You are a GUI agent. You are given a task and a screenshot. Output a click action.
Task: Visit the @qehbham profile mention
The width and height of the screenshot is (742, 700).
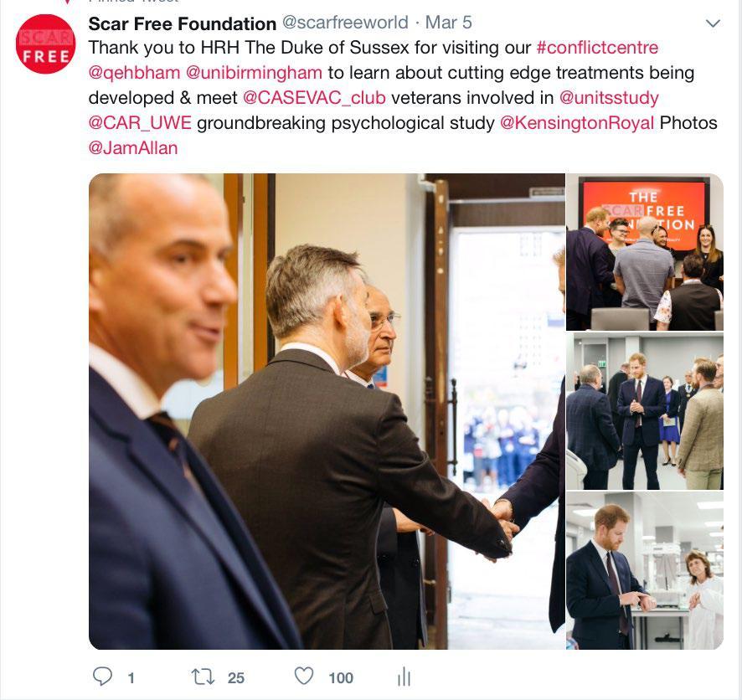point(134,73)
